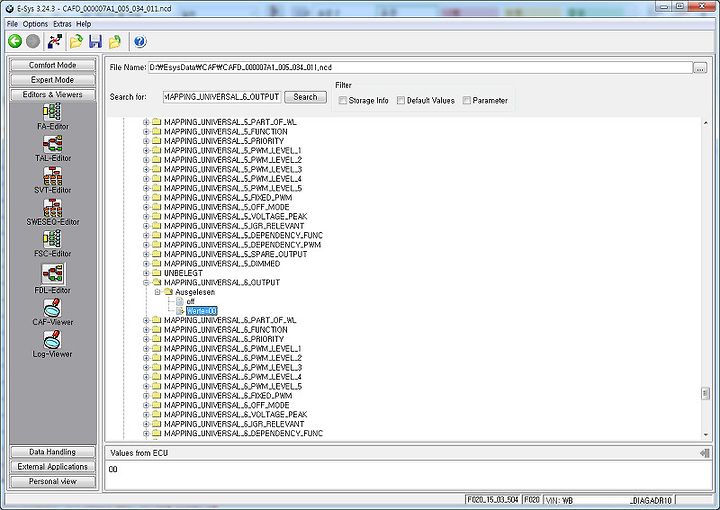The width and height of the screenshot is (720, 510).
Task: Click the blue save floppy disk icon
Action: pos(96,42)
